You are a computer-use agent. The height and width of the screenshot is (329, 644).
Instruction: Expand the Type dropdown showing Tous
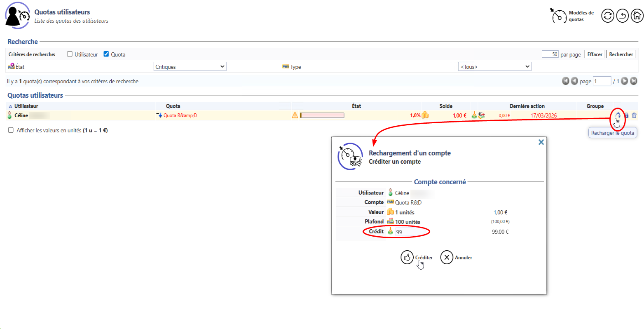click(x=494, y=67)
